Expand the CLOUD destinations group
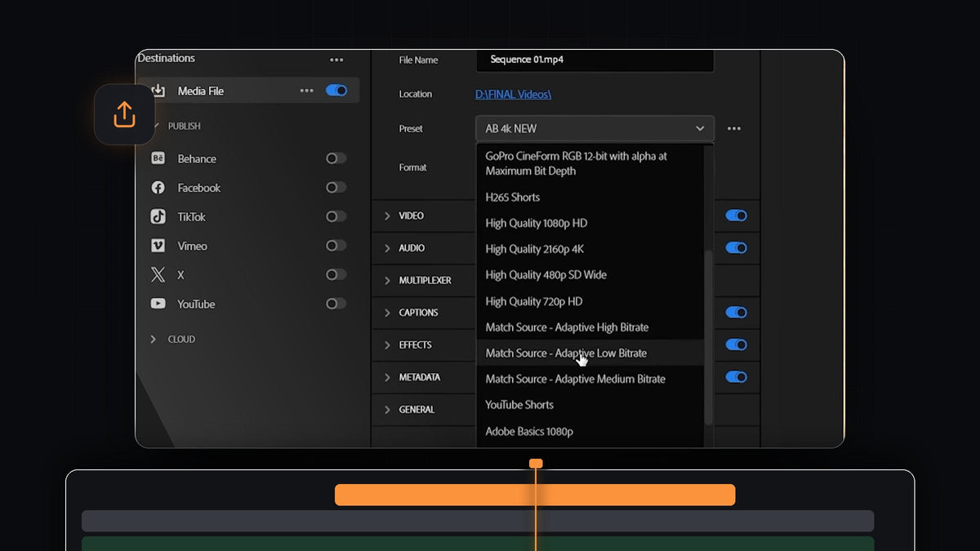 [153, 339]
